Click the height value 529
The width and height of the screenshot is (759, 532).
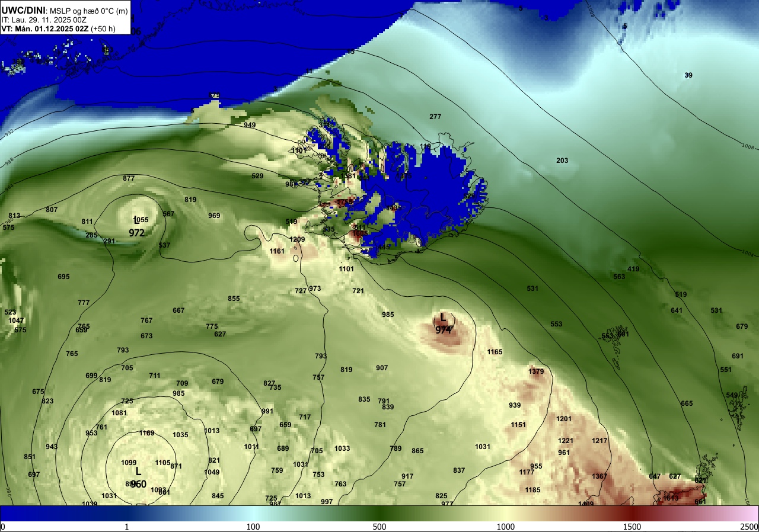click(x=257, y=176)
